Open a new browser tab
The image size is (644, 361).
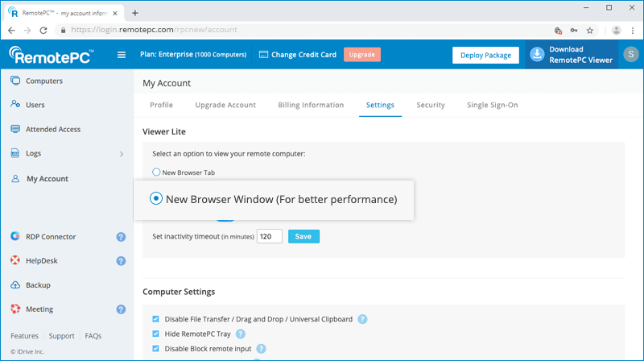(135, 13)
